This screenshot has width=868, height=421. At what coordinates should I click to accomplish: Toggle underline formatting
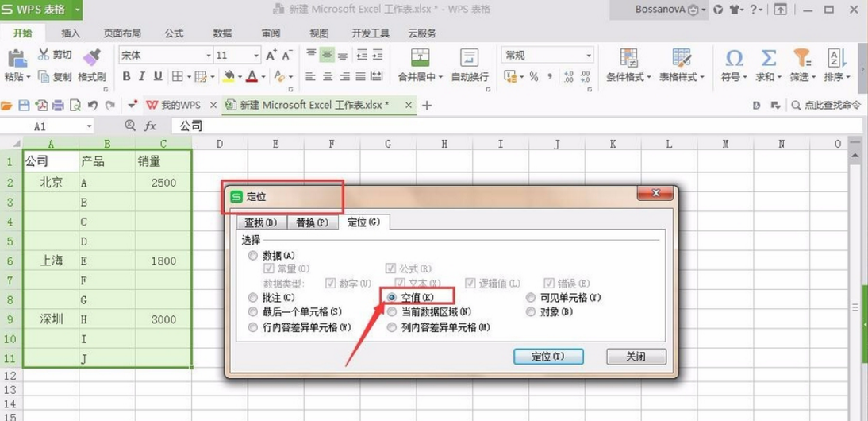click(x=158, y=76)
